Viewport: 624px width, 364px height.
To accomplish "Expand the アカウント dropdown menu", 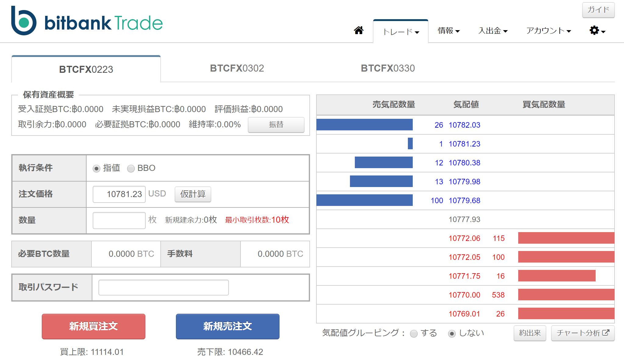I will (548, 31).
